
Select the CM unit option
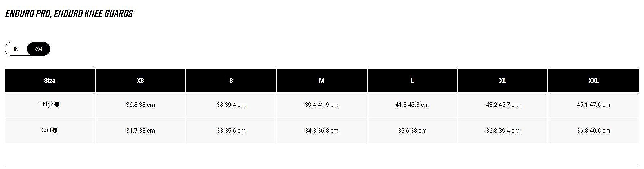click(x=39, y=49)
